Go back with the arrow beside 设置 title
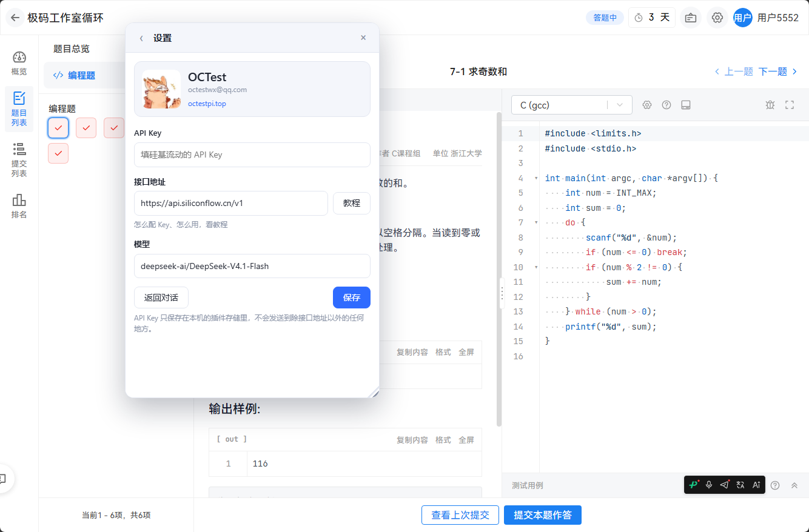The height and width of the screenshot is (532, 809). pyautogui.click(x=141, y=38)
